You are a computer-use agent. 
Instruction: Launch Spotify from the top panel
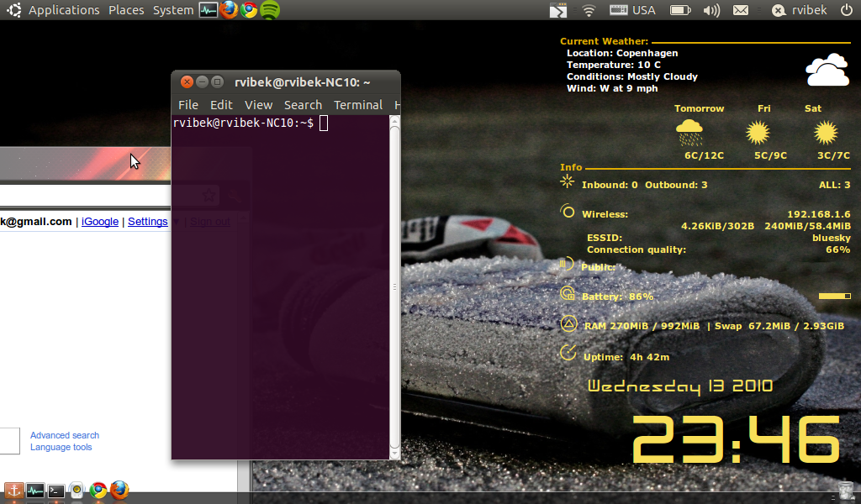pyautogui.click(x=270, y=10)
